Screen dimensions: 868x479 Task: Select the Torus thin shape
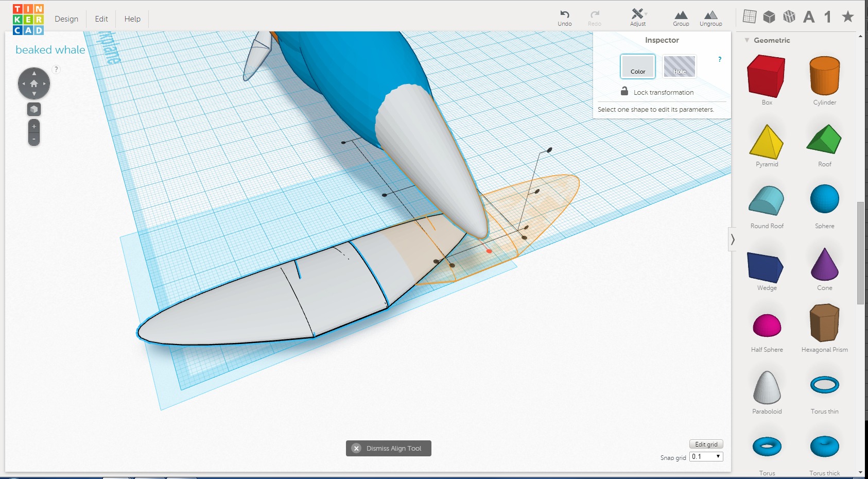pyautogui.click(x=825, y=385)
